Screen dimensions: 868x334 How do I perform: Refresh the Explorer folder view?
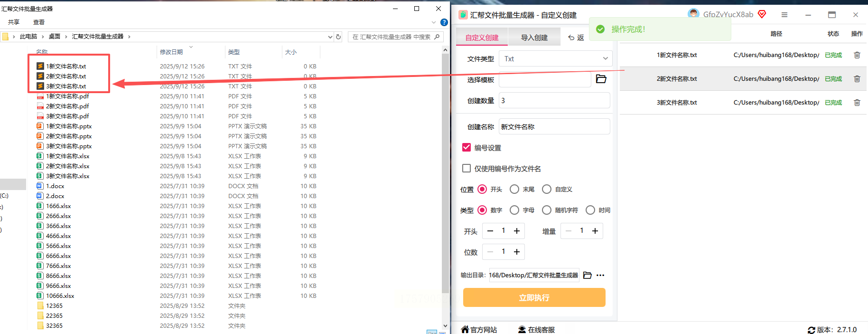pyautogui.click(x=338, y=37)
